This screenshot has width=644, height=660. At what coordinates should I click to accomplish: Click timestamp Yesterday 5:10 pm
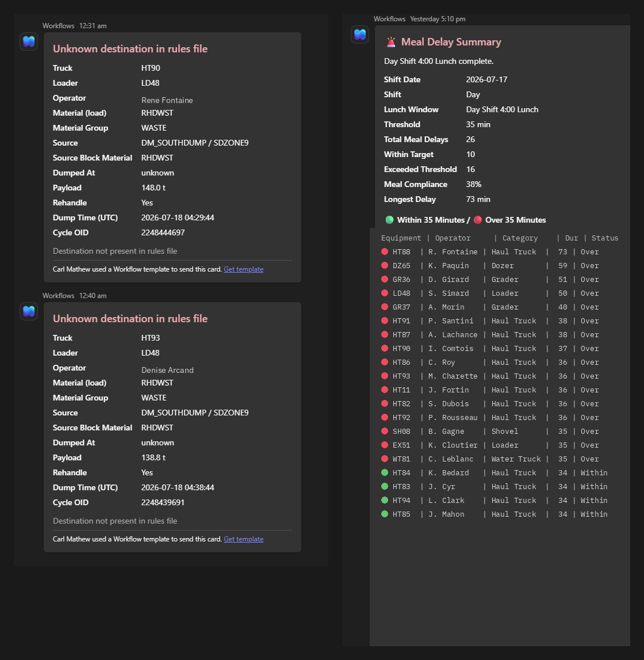point(438,19)
